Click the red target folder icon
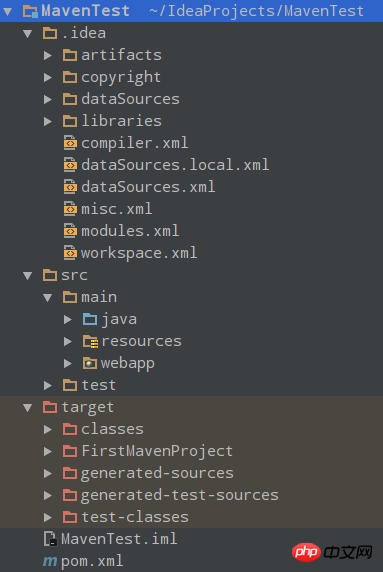Viewport: 383px width, 572px height. tap(50, 407)
